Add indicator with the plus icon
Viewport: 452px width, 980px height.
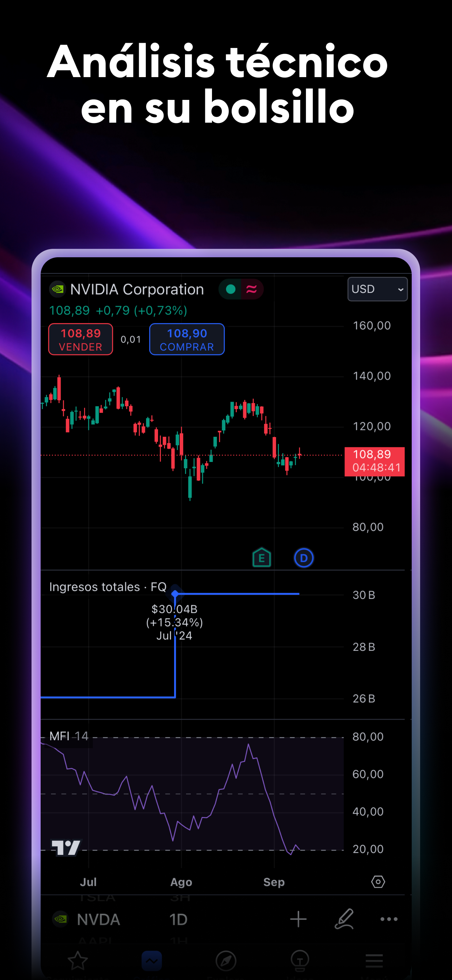coord(298,919)
